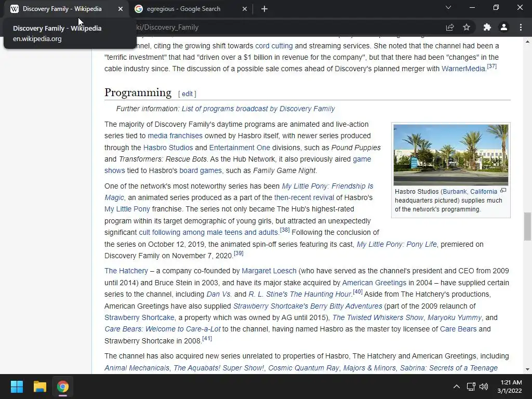The image size is (532, 399).
Task: Open a new tab with plus button
Action: point(264,9)
